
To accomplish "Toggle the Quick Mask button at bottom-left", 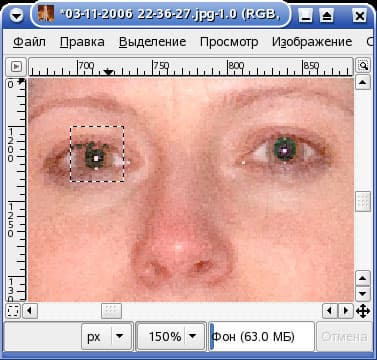I will point(13,311).
